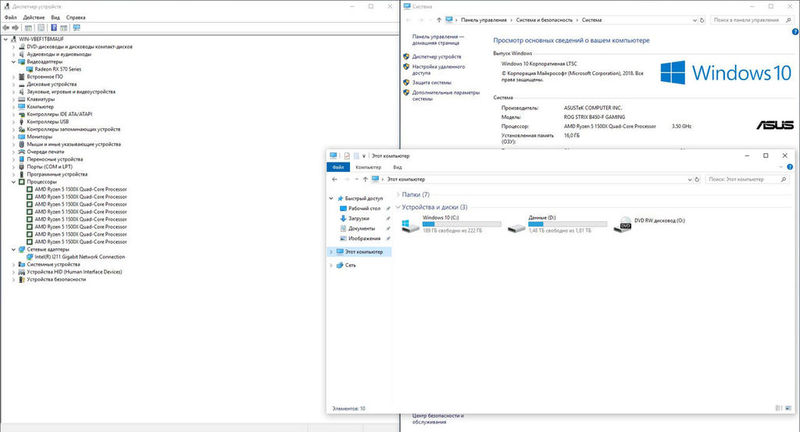Select Данные (D:) drive
This screenshot has width=800, height=432.
[557, 224]
